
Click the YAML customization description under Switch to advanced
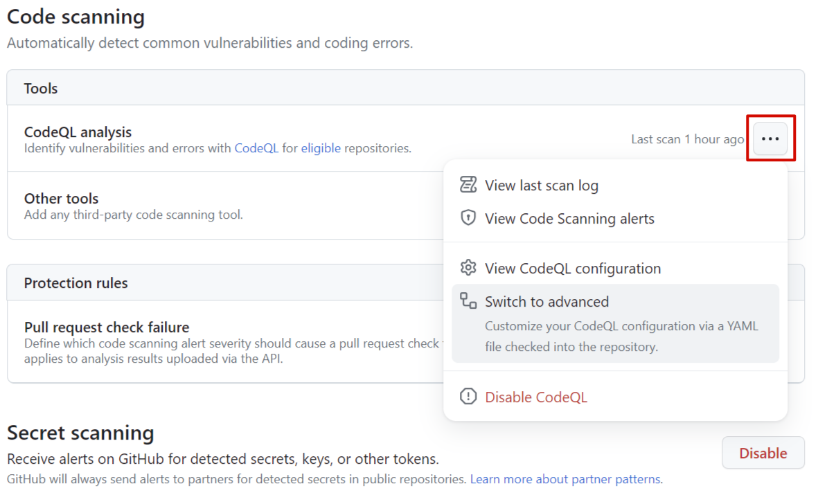point(621,336)
